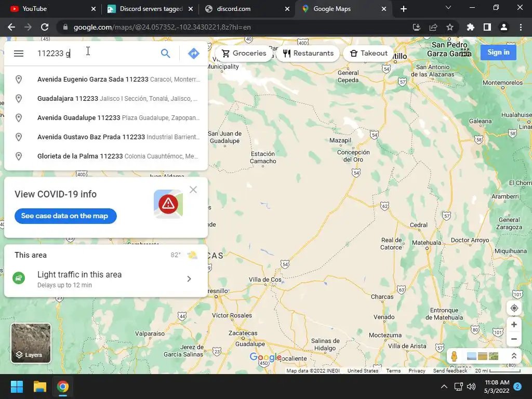
Task: Close the COVID-19 info card
Action: tap(193, 190)
